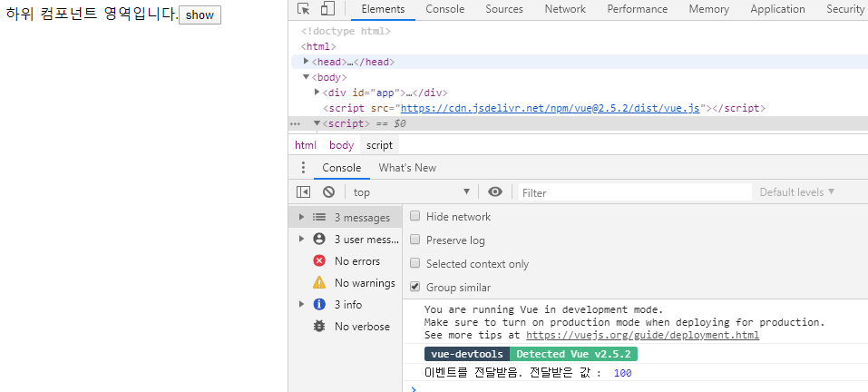The height and width of the screenshot is (392, 868).
Task: Click the vue-devtools badge
Action: point(467,355)
